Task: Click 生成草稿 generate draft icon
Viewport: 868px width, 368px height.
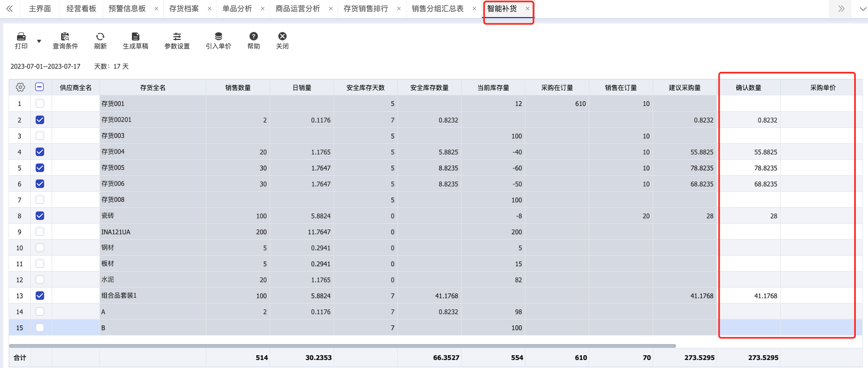Action: (x=136, y=36)
